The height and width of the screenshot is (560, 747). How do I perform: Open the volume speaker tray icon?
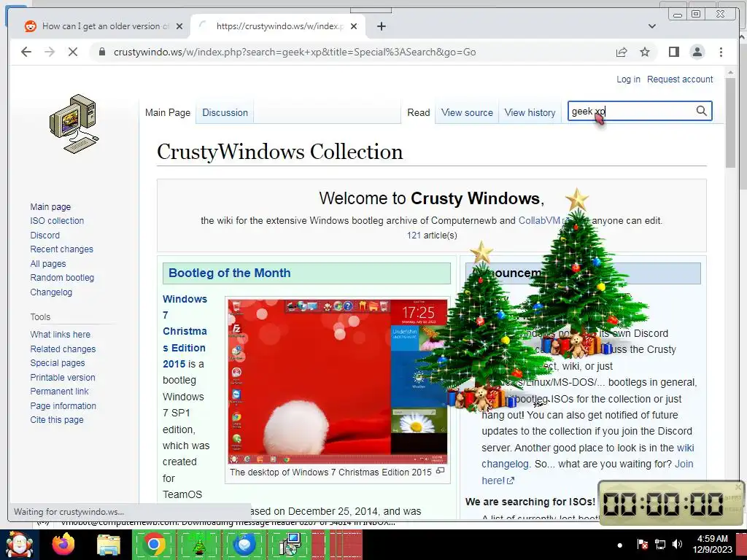tap(677, 544)
